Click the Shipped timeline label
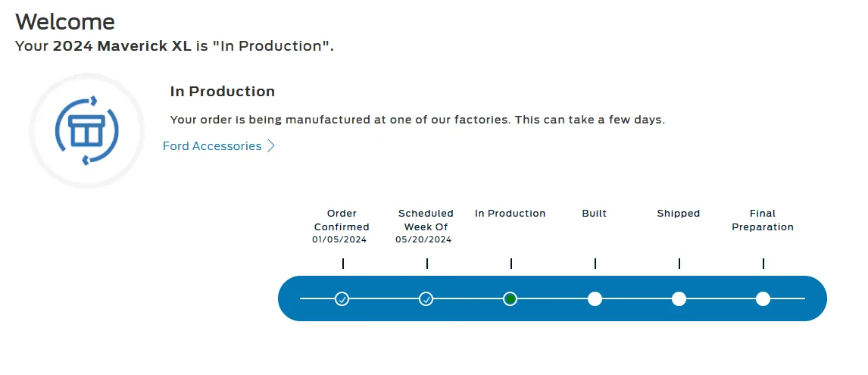Image resolution: width=868 pixels, height=375 pixels. [679, 213]
